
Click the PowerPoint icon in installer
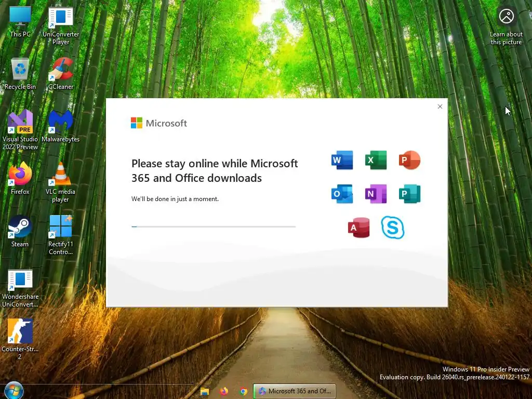[x=409, y=160]
